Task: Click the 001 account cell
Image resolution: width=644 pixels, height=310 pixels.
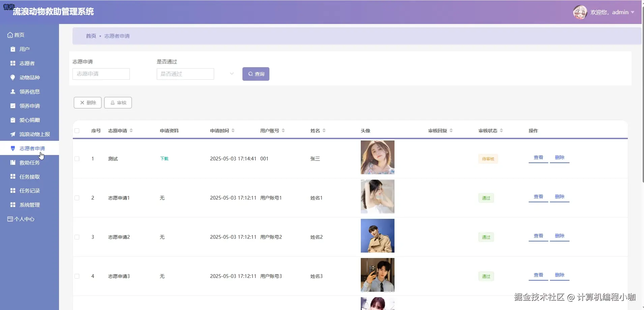Action: point(264,159)
